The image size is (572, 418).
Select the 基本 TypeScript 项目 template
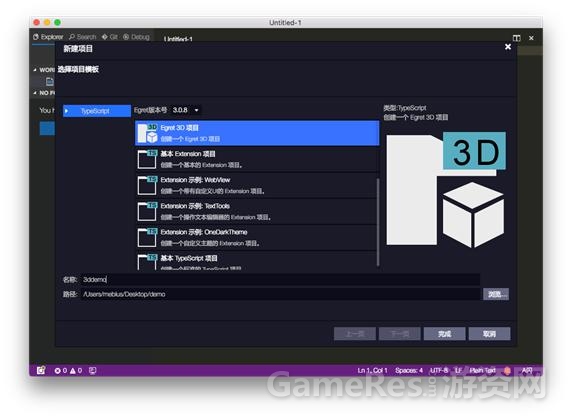click(x=256, y=261)
